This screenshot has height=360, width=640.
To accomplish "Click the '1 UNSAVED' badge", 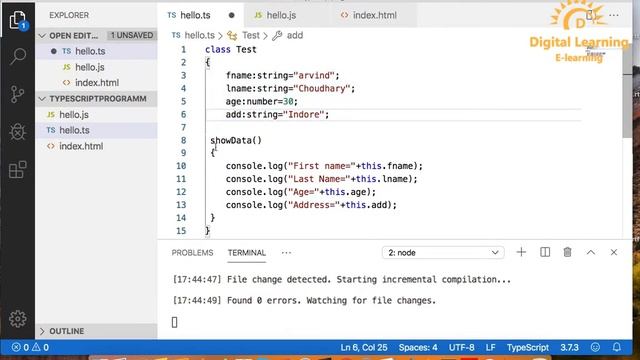I will click(x=132, y=36).
